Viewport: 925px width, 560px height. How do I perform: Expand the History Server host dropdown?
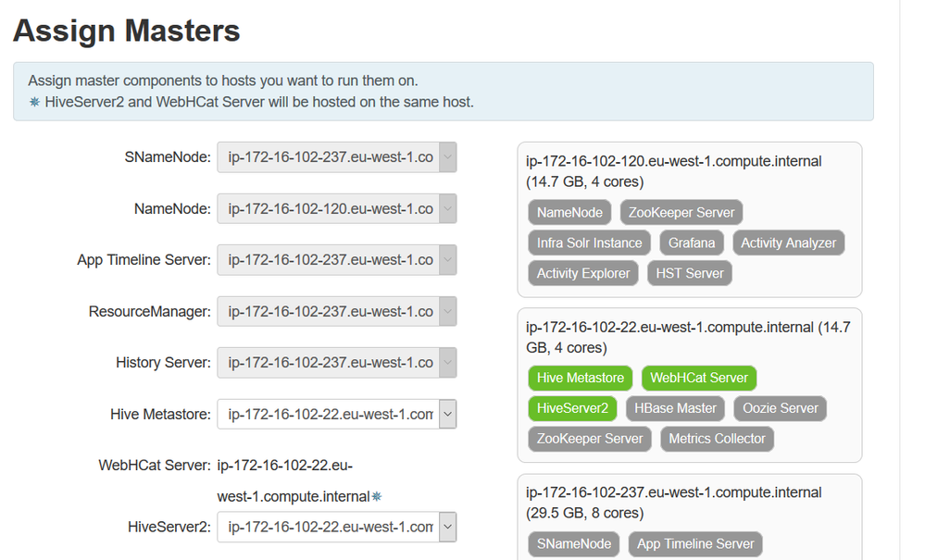pos(337,363)
